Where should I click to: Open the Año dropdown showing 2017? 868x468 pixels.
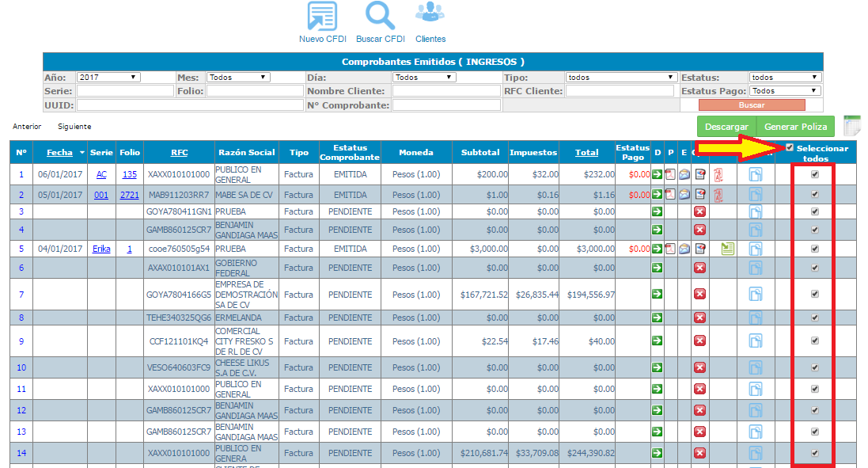coord(108,78)
